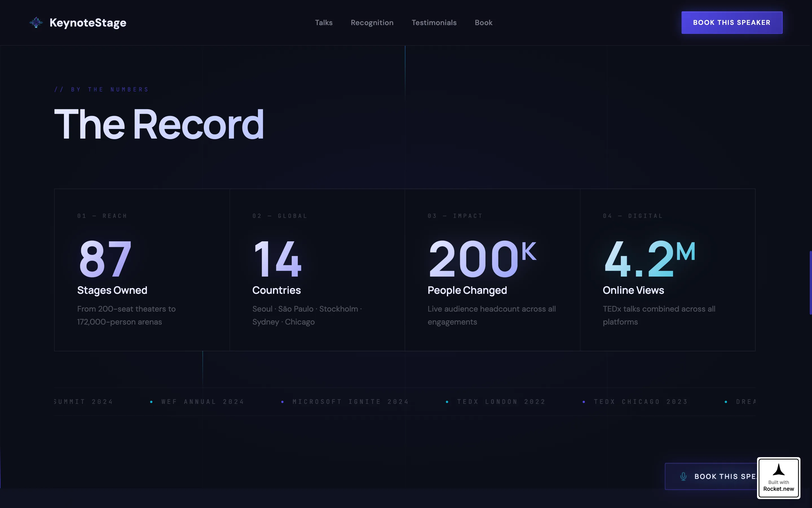Open the Talks nav link
Screen dimensions: 812x508
point(323,23)
